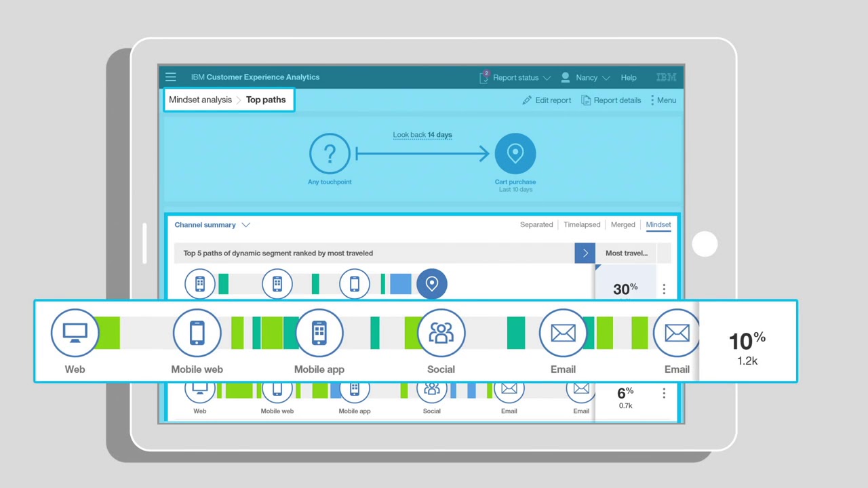Click the 10% 1.2k path value
The width and height of the screenshot is (868, 488).
(747, 348)
